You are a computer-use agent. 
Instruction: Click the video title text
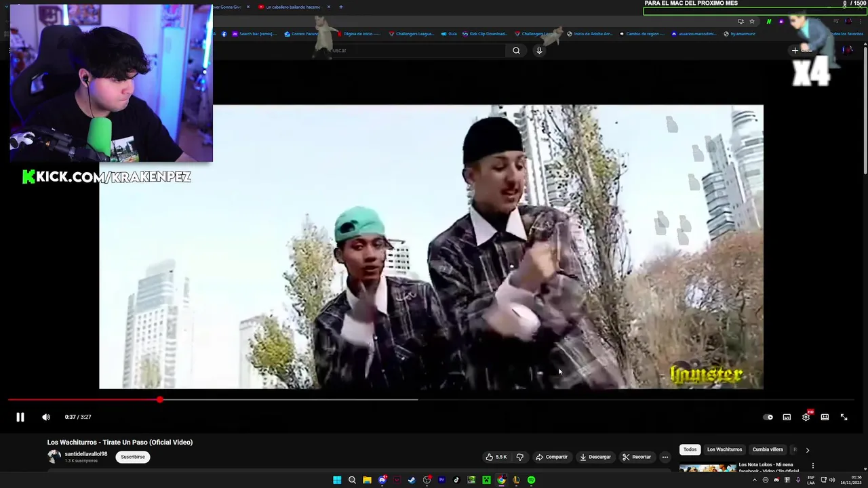click(120, 442)
